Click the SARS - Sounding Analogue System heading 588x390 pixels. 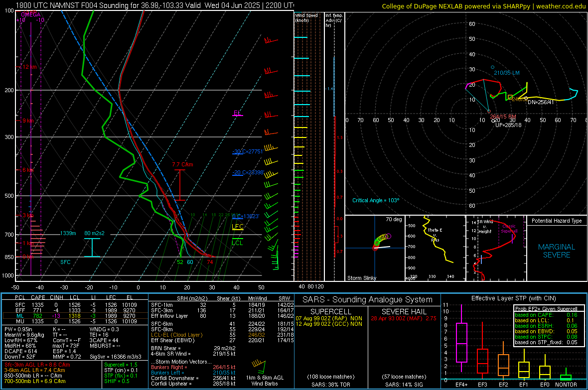coord(368,300)
